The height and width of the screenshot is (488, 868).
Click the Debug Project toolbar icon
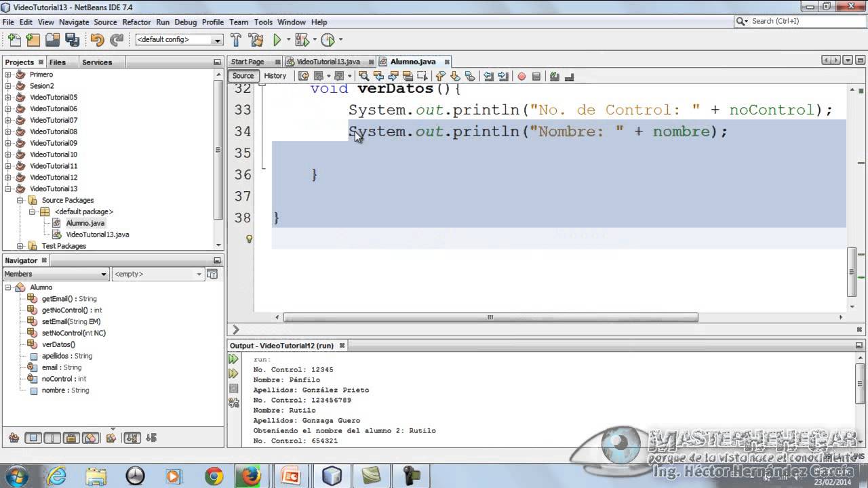click(x=302, y=40)
